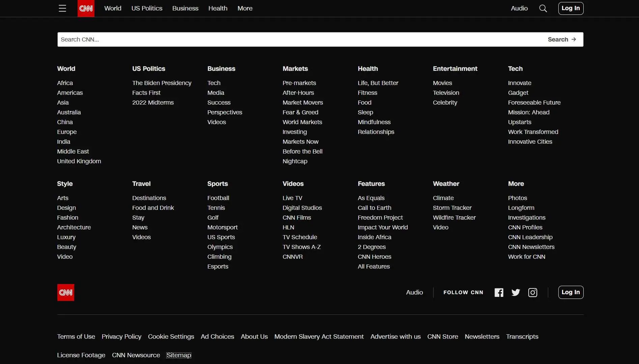Screen dimensions: 639x364
Task: Open the Privacy Policy page
Action: pyautogui.click(x=121, y=336)
